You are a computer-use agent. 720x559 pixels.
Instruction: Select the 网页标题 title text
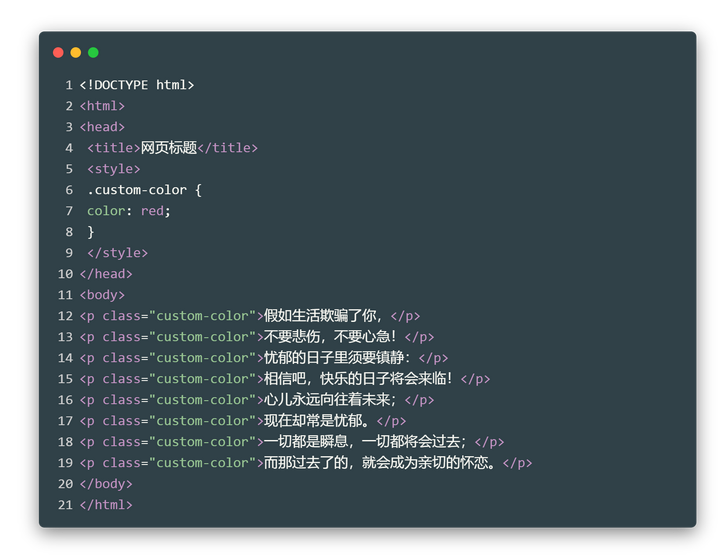[x=169, y=148]
